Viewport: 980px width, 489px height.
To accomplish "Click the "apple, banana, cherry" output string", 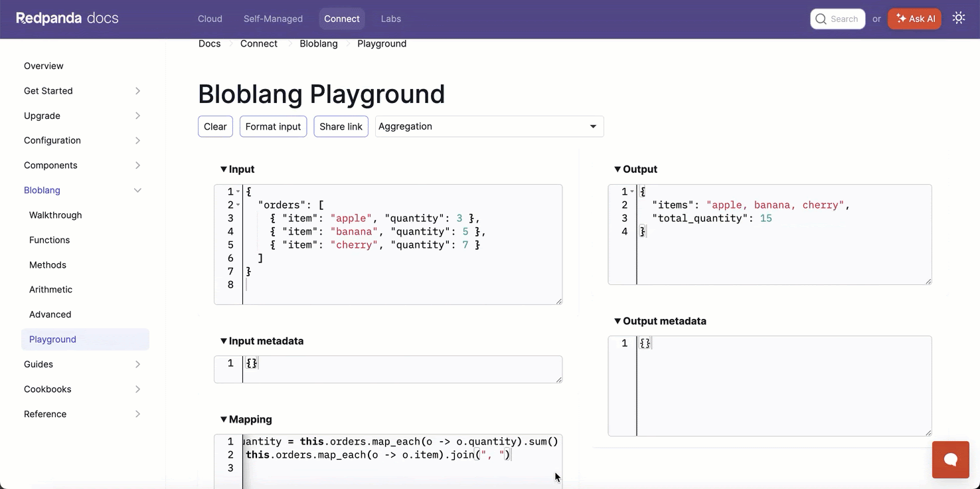I will [x=775, y=205].
